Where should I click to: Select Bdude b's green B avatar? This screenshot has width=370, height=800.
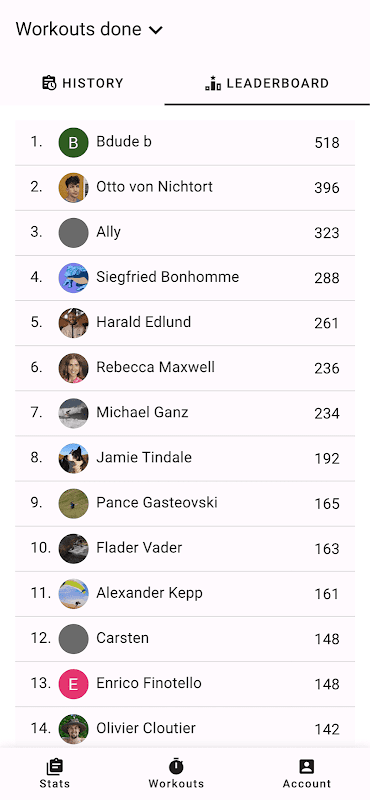[x=73, y=143]
